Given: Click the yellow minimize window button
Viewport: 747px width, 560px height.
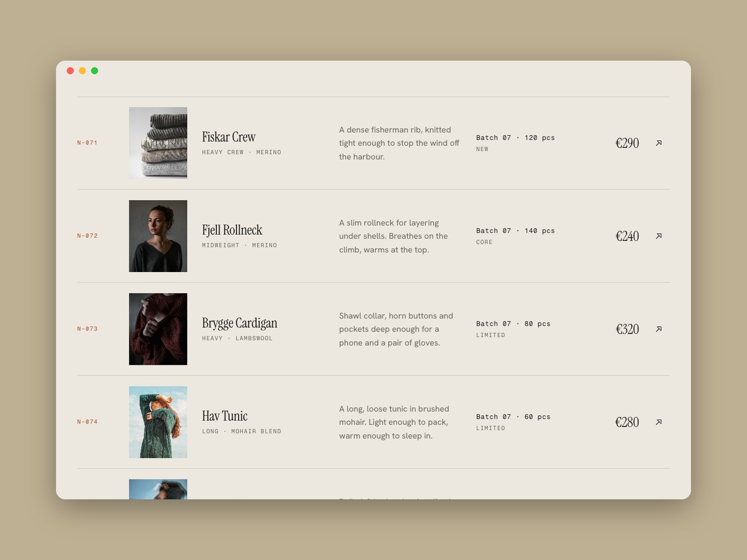Looking at the screenshot, I should pos(83,71).
